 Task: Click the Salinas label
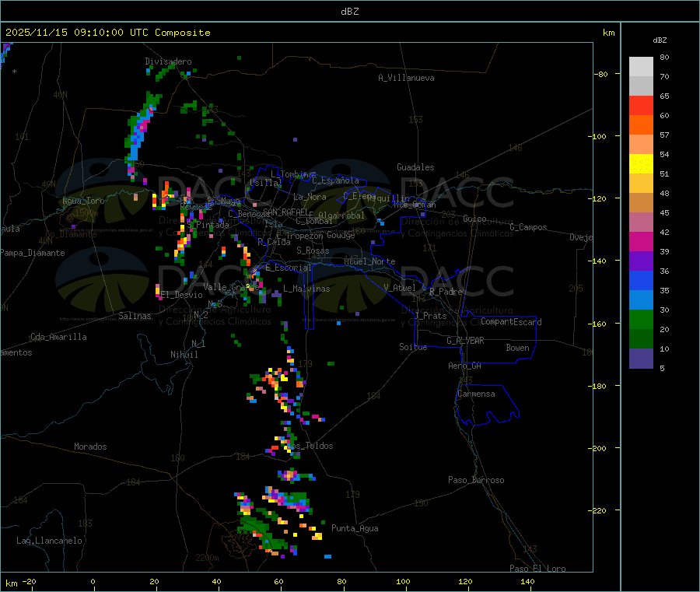(x=135, y=316)
